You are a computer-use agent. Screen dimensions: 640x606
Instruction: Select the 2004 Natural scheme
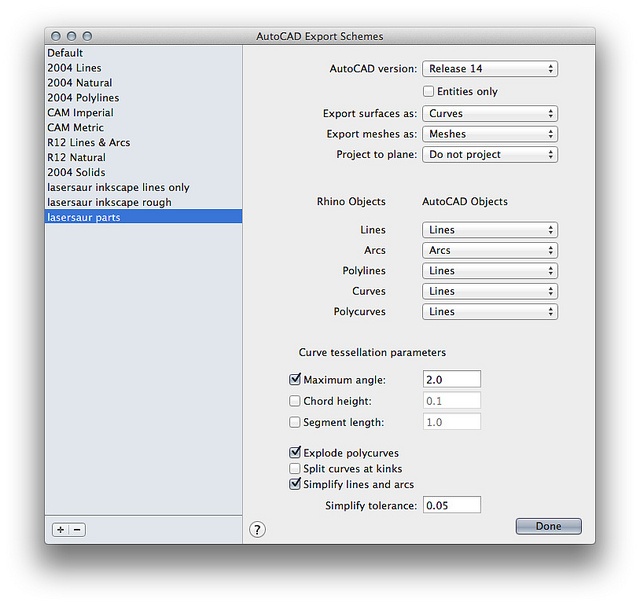coord(143,83)
